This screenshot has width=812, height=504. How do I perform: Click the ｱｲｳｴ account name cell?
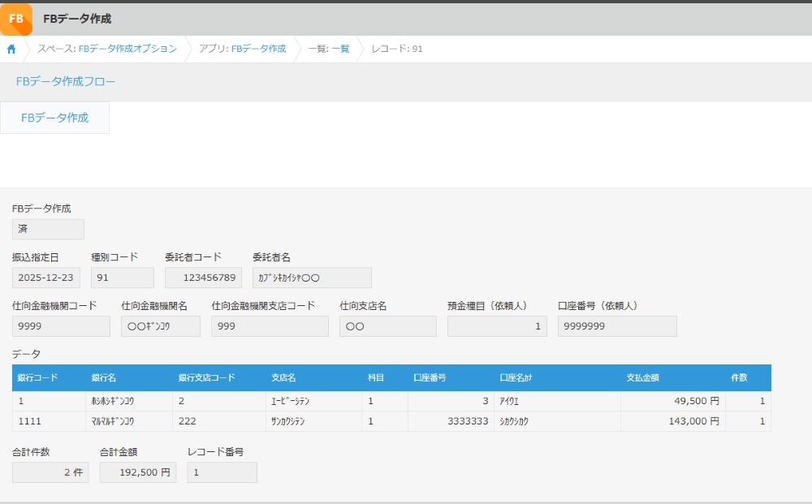(557, 401)
